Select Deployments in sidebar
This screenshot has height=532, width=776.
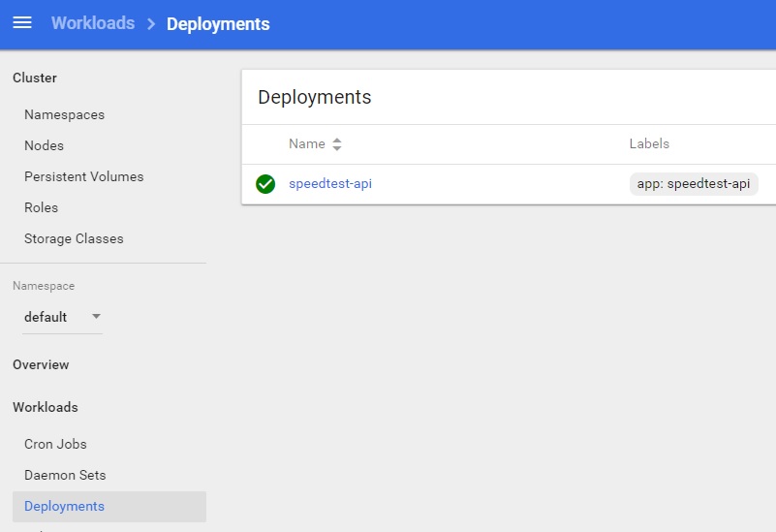(x=109, y=506)
